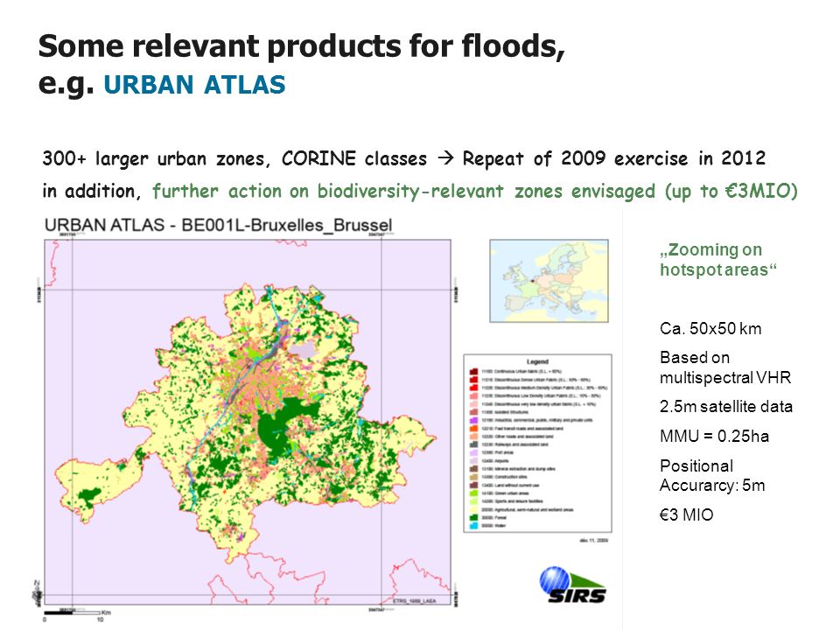Click the Green urban areas swatch
Viewport: 840px width, 630px height.
point(473,493)
